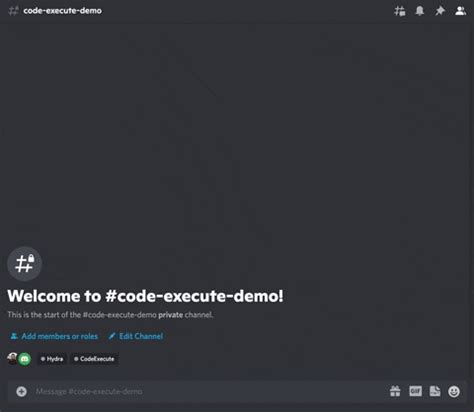The width and height of the screenshot is (474, 412).
Task: Click the private channel hash icon in header
Action: coord(13,11)
